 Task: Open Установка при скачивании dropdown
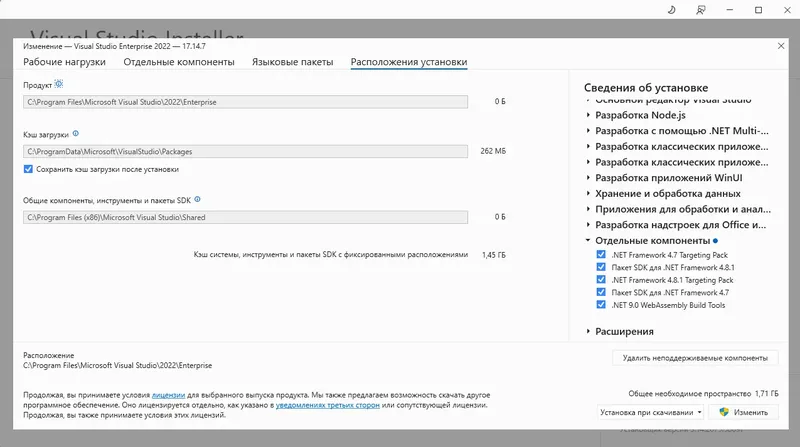click(x=651, y=412)
